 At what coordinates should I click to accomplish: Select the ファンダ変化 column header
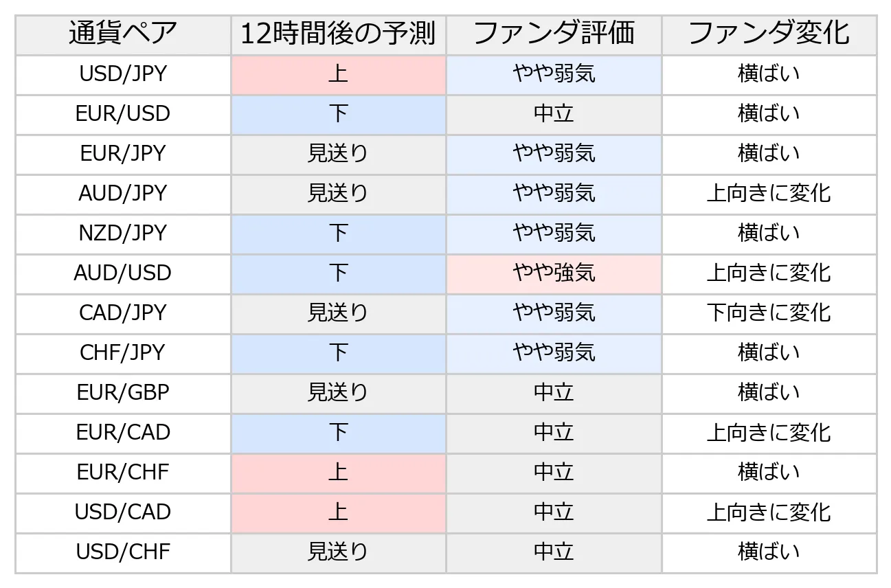[x=769, y=34]
